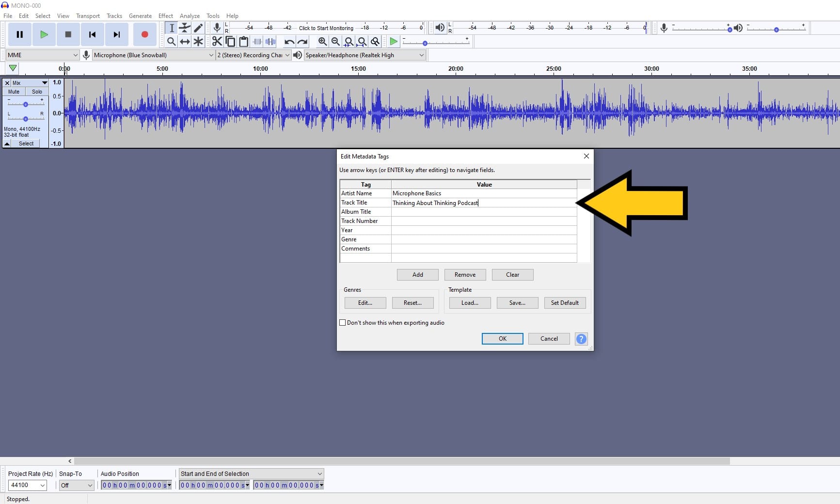
Task: Open the Tracks menu
Action: [x=114, y=16]
